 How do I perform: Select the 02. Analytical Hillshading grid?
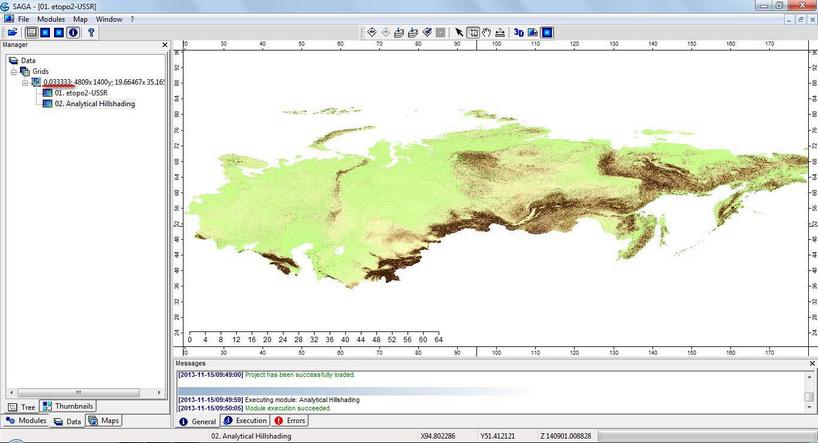pos(95,103)
